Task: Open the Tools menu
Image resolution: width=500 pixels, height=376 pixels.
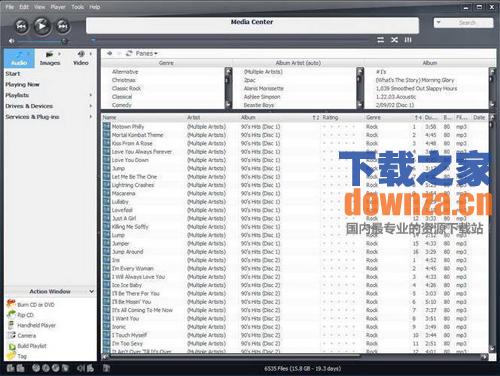Action: click(78, 7)
